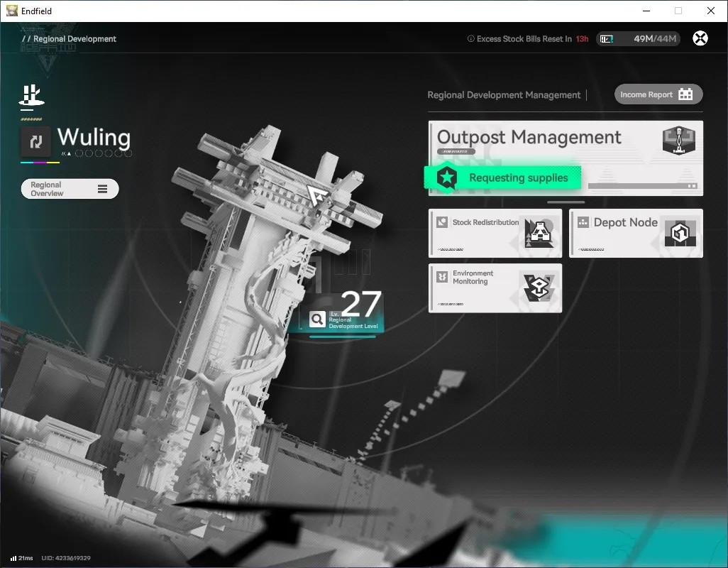Click the Depot Node cube icon
Image resolution: width=728 pixels, height=568 pixels.
[x=680, y=233]
